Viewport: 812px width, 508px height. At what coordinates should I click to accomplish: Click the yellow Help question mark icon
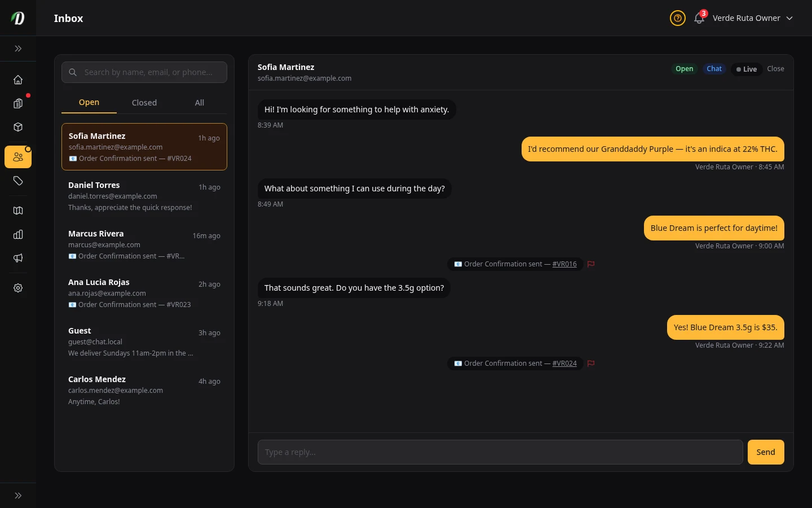[x=677, y=18]
